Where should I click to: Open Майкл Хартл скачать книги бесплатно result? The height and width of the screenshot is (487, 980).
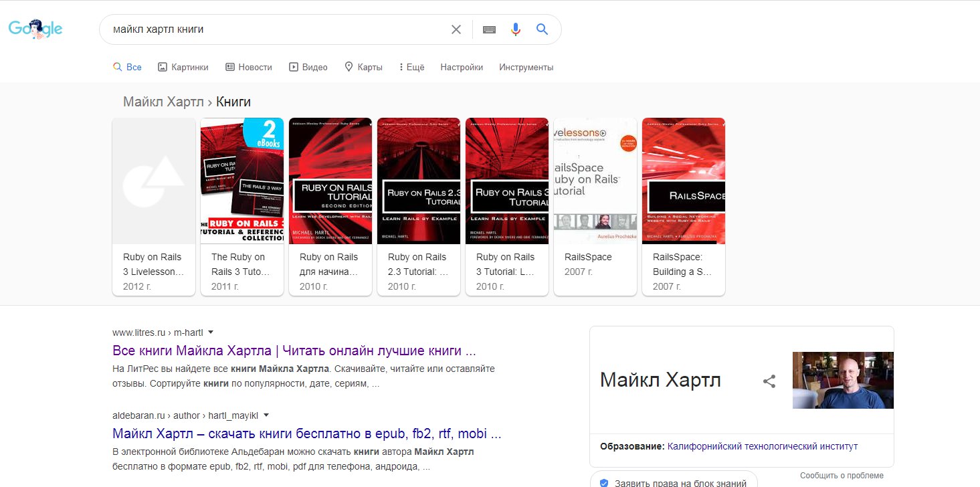pyautogui.click(x=307, y=433)
